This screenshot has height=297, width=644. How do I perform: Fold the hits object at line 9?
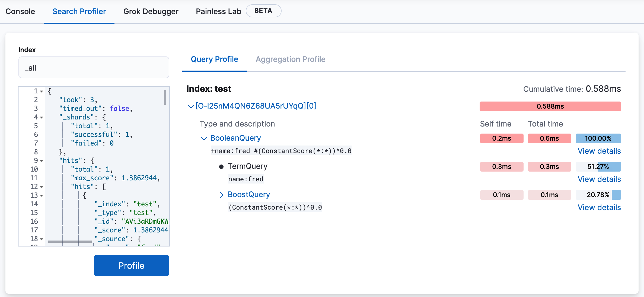41,160
